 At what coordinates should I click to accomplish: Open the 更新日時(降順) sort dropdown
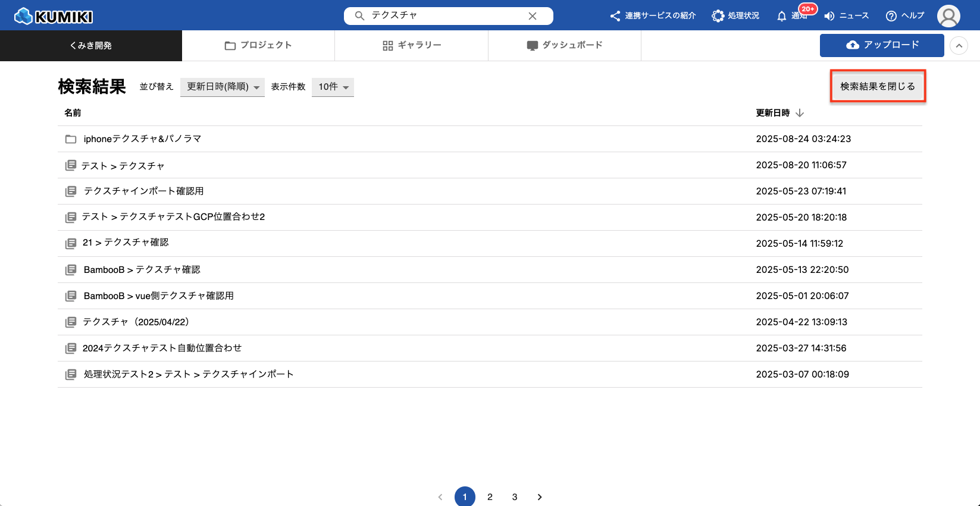click(x=223, y=87)
